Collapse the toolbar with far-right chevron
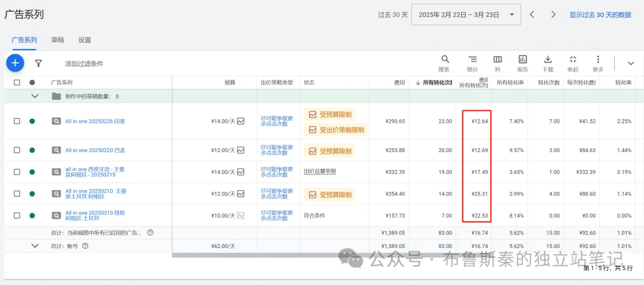 631,63
